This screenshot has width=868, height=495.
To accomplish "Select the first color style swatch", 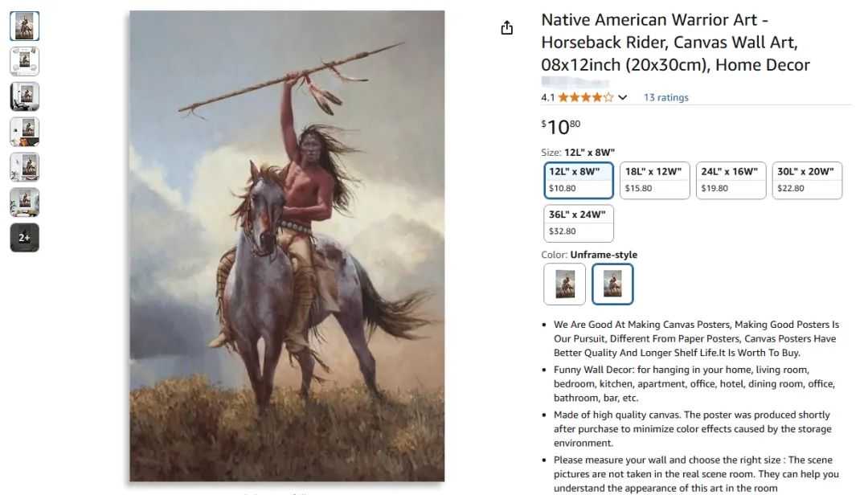I will click(x=565, y=284).
